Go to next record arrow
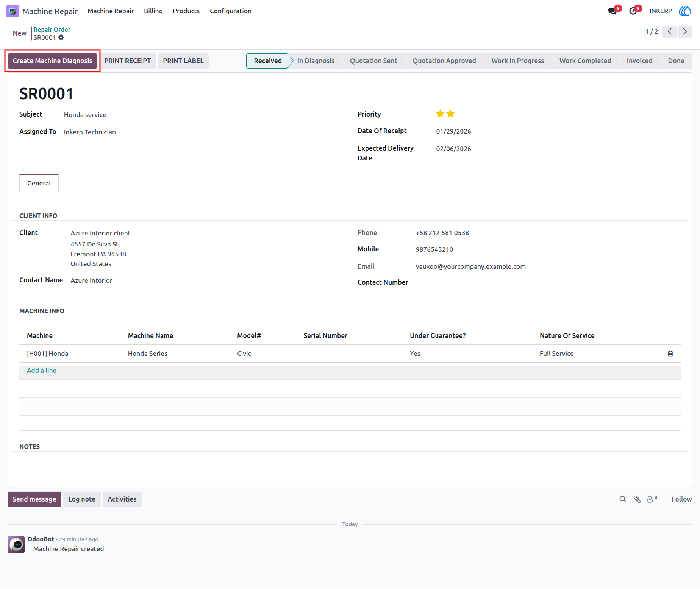 coord(685,31)
